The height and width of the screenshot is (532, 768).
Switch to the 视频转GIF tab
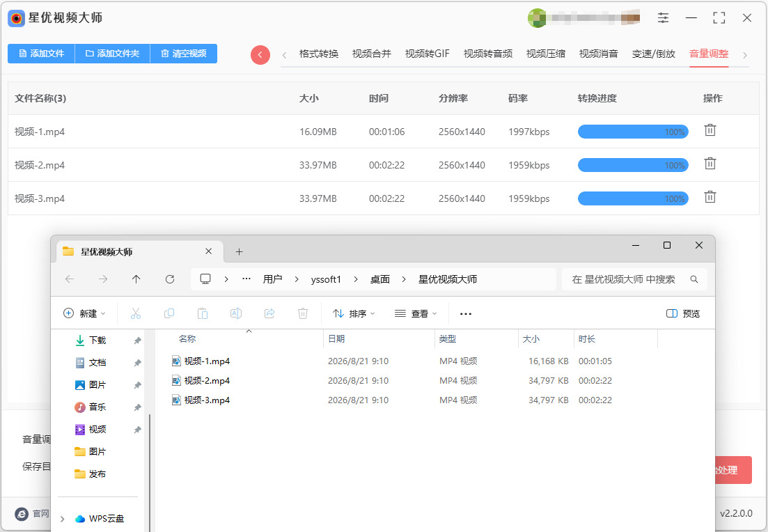[427, 54]
